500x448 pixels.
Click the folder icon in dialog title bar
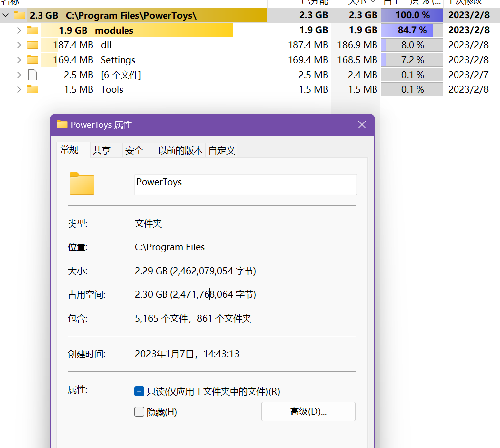[x=62, y=124]
